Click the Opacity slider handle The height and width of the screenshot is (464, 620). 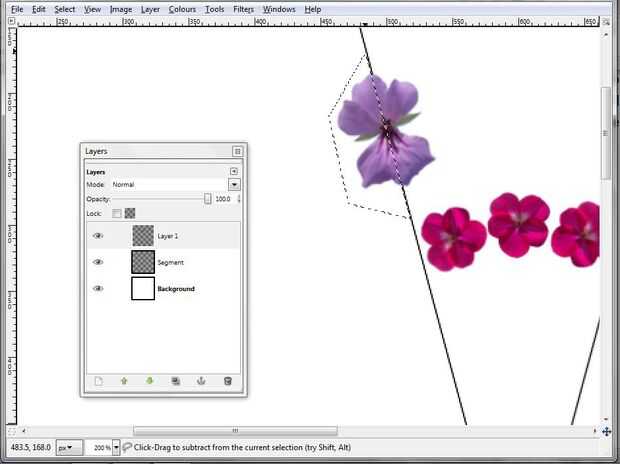click(208, 199)
